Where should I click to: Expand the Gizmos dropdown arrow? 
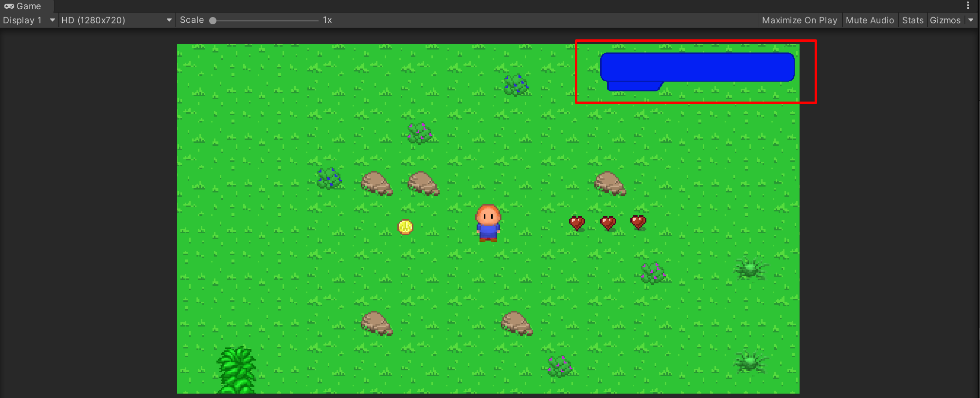pyautogui.click(x=971, y=20)
